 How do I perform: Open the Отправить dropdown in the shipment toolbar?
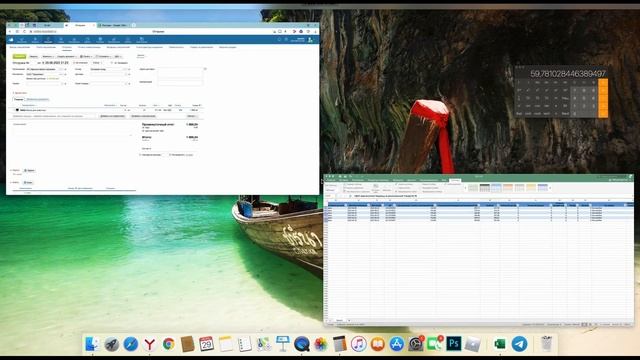(103, 56)
